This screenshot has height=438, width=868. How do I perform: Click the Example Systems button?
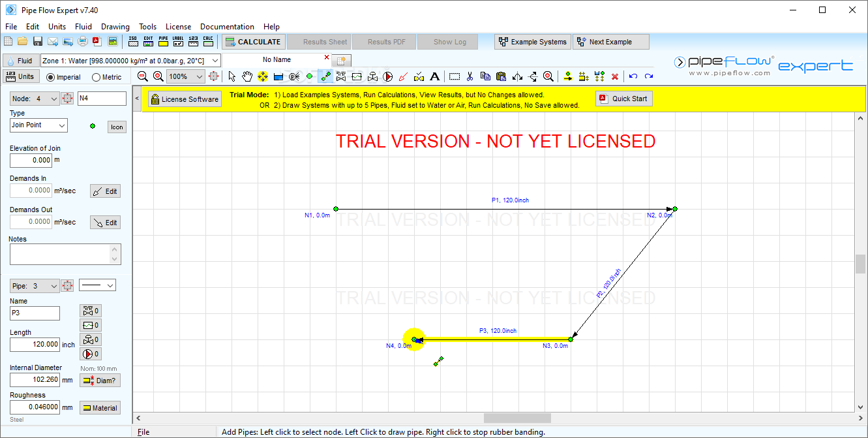[533, 42]
